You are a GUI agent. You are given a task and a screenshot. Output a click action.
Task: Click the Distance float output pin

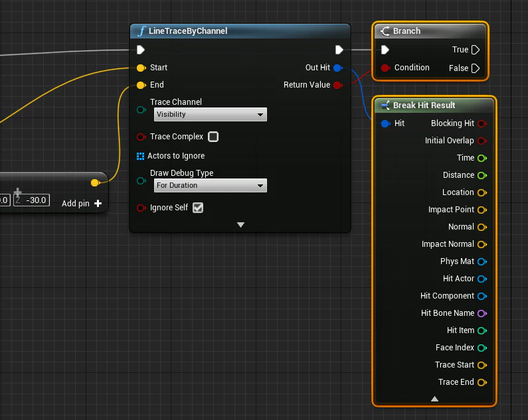point(482,175)
